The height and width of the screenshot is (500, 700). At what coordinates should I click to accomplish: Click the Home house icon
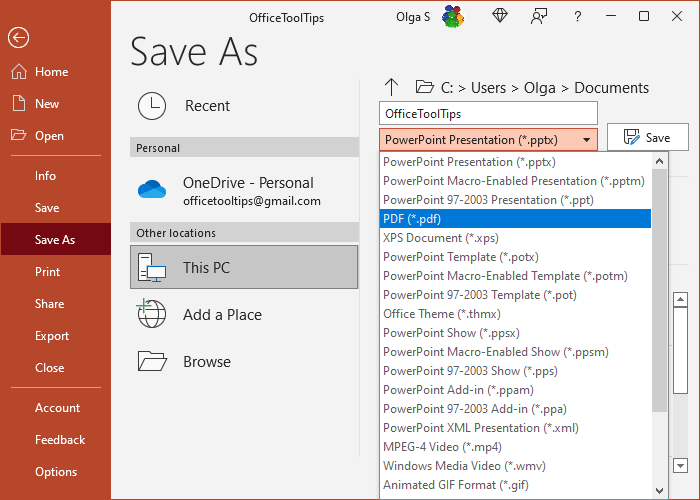[19, 71]
